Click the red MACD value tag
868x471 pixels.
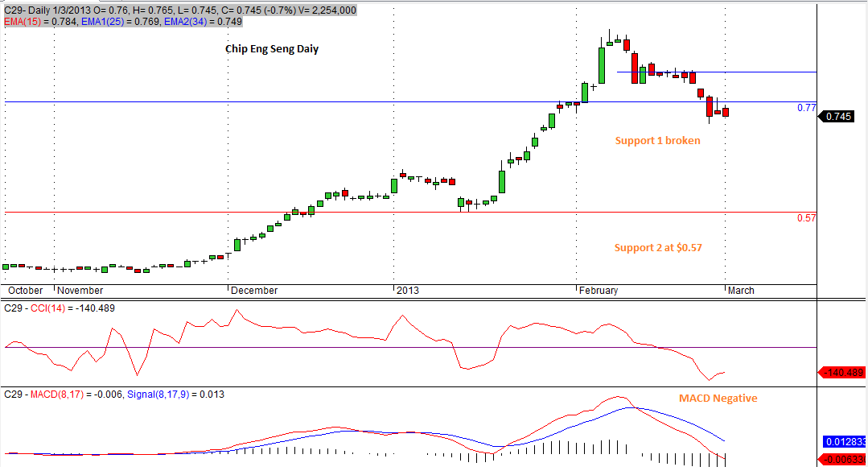click(844, 460)
